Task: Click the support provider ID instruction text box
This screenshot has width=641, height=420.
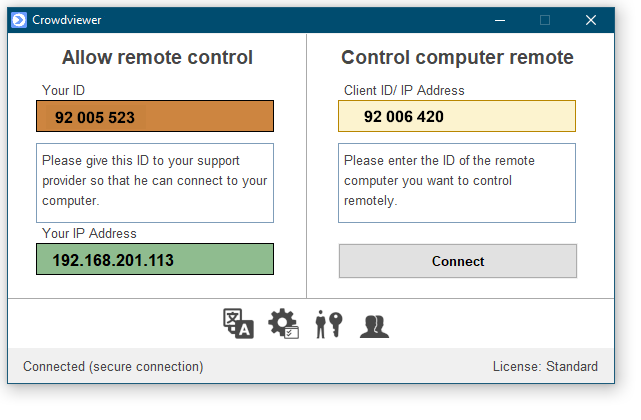Action: click(155, 182)
